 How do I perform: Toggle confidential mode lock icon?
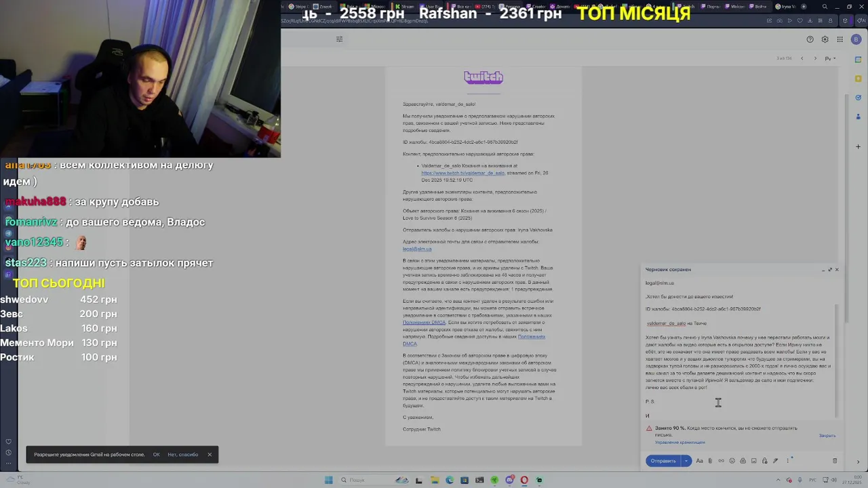[x=764, y=461]
